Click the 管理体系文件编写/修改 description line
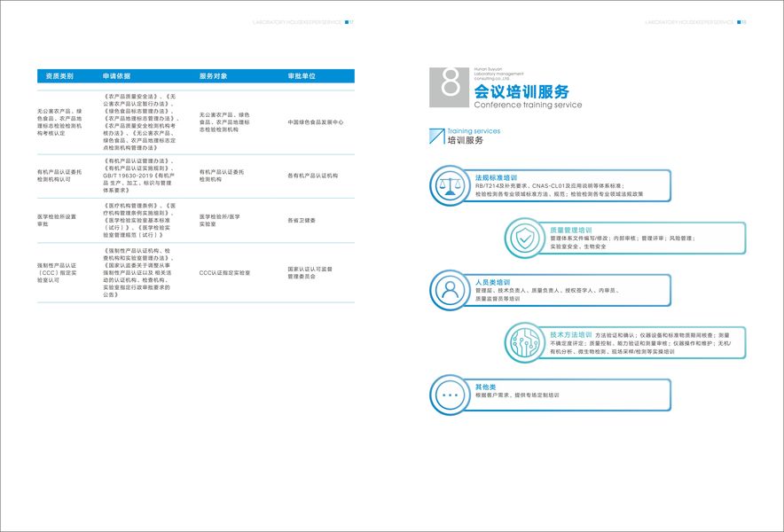 coord(623,239)
